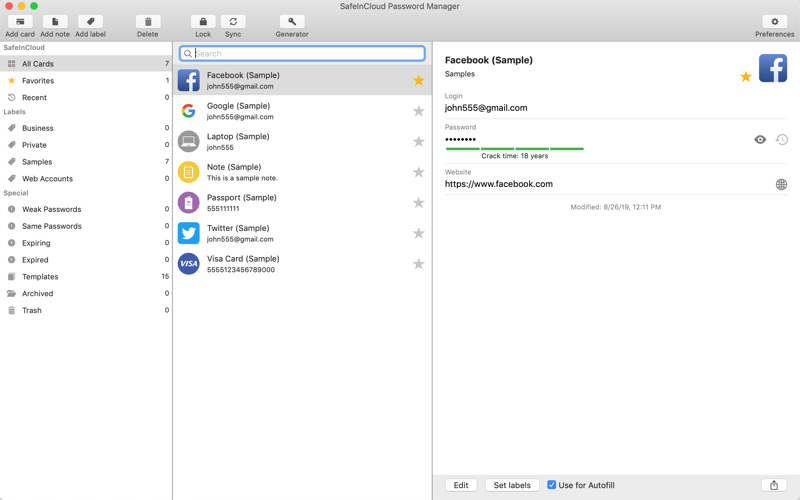Screen dimensions: 800x500
Task: Click the Laptop card icon
Action: coord(189,141)
